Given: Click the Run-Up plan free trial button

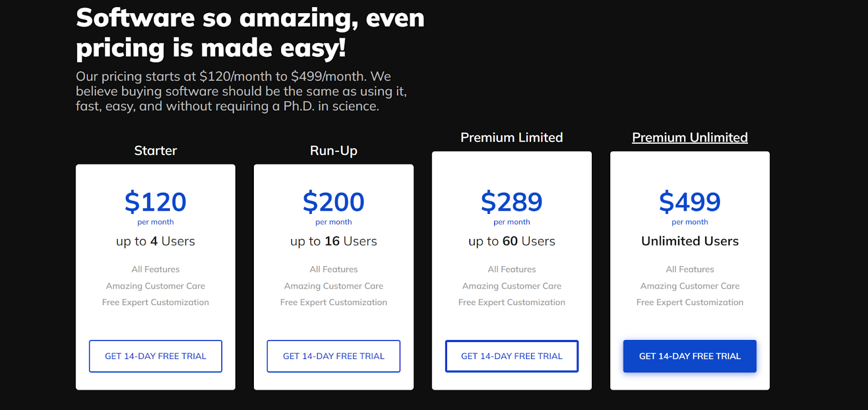Looking at the screenshot, I should pyautogui.click(x=334, y=356).
